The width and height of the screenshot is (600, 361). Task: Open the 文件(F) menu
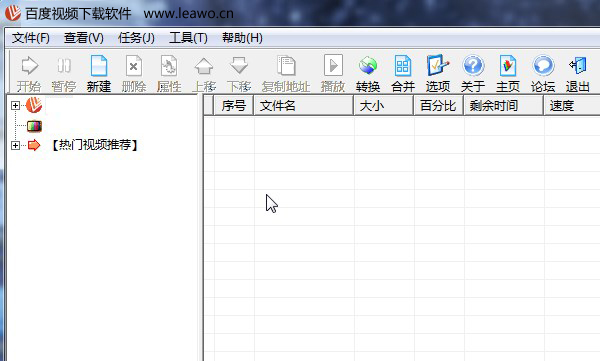tap(30, 38)
